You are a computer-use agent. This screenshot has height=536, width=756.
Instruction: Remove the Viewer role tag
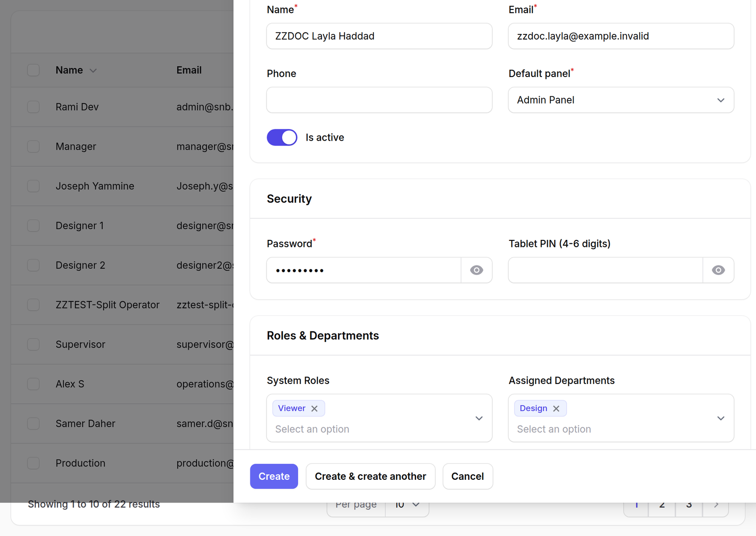pyautogui.click(x=314, y=408)
